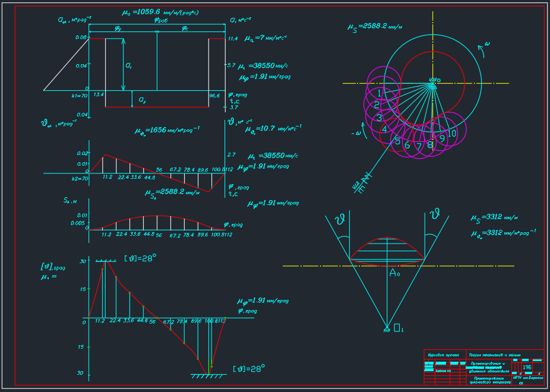This screenshot has width=550, height=392.
Task: Pick roller circle number 9
Action: [442, 138]
